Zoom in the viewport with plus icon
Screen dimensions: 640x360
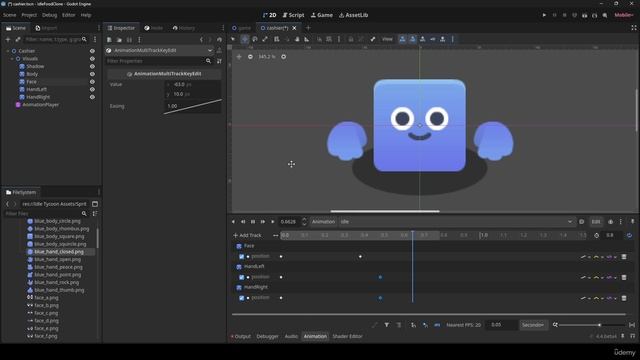[283, 57]
